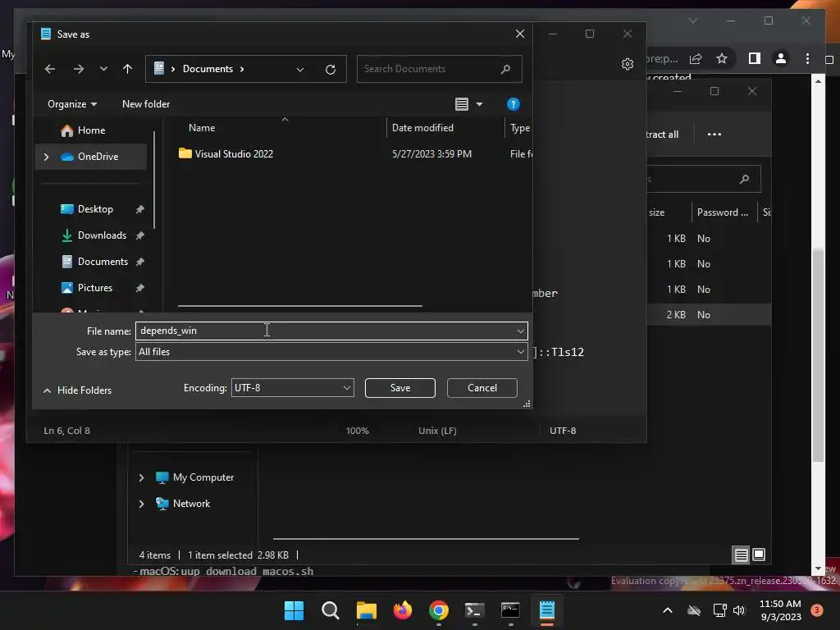
Task: Click the File name text field
Action: coord(325,331)
